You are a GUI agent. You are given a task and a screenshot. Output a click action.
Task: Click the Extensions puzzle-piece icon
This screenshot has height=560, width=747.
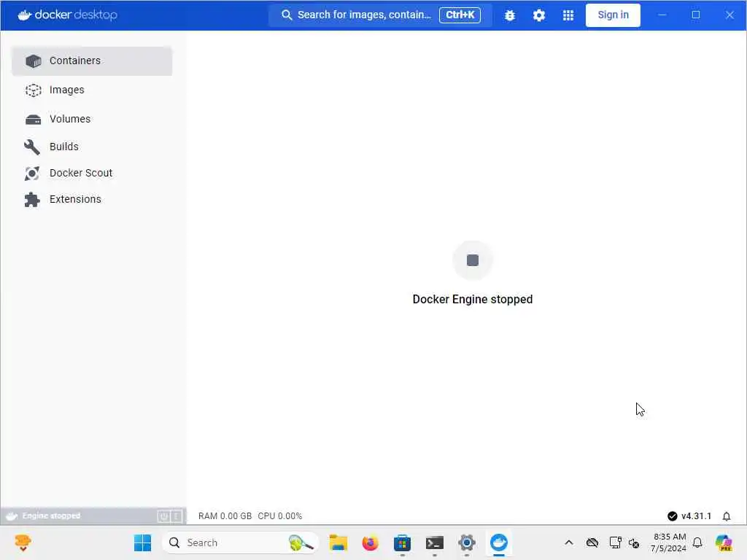[x=32, y=200]
